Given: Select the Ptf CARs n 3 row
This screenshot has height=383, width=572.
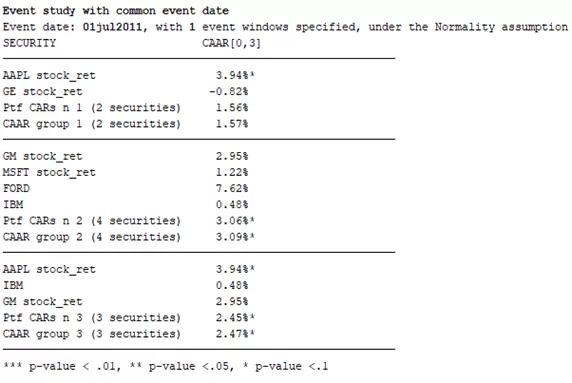Looking at the screenshot, I should [129, 318].
